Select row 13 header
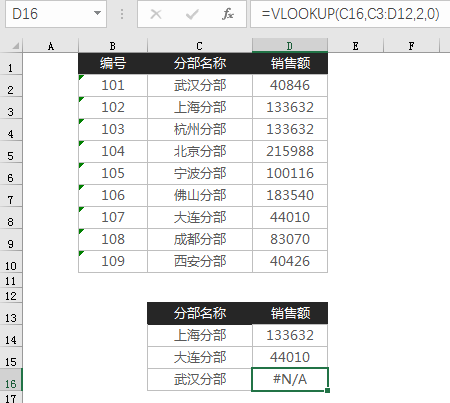Viewport: 450px width, 403px height. click(11, 313)
